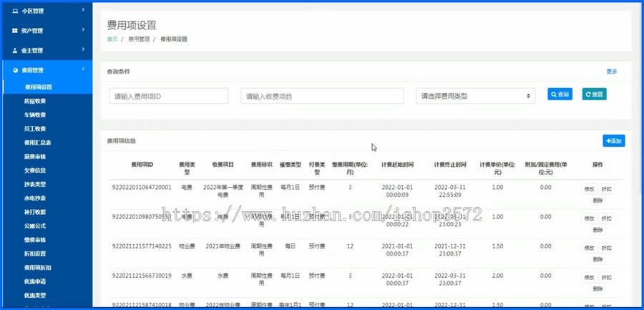Open 缴费审核 in the sidebar
This screenshot has height=310, width=644.
35,240
